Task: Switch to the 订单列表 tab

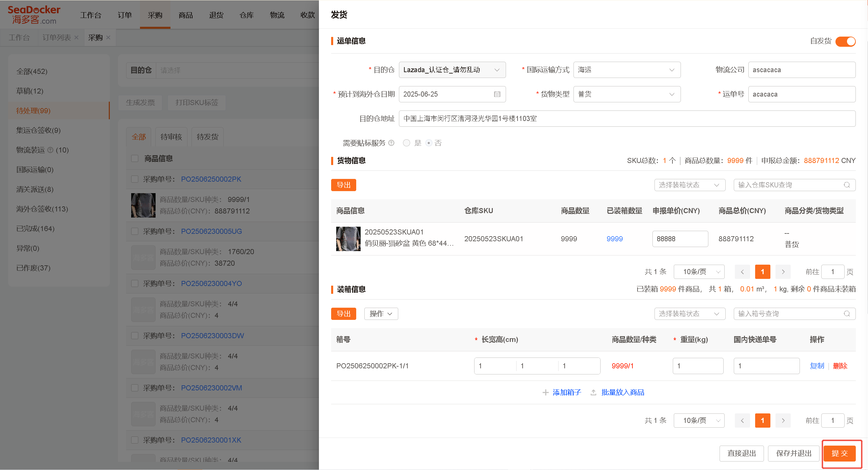Action: [57, 37]
